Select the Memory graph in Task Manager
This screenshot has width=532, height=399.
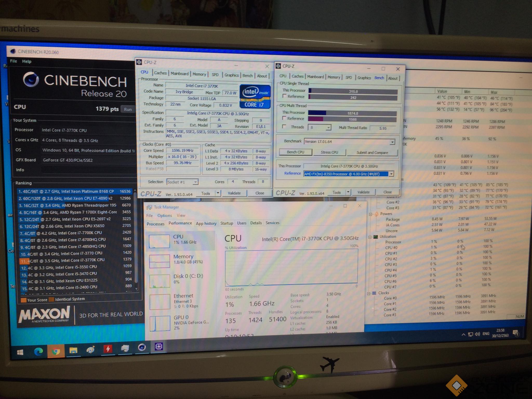159,261
